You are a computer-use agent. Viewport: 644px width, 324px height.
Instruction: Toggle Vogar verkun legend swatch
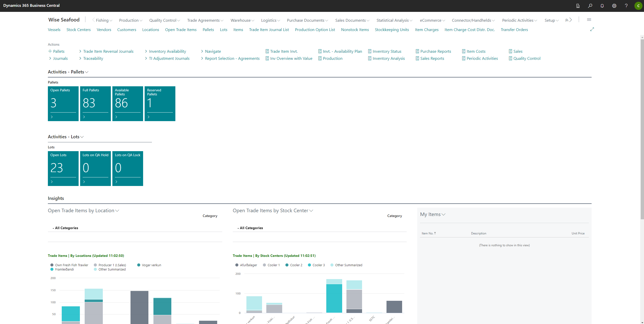coord(139,265)
